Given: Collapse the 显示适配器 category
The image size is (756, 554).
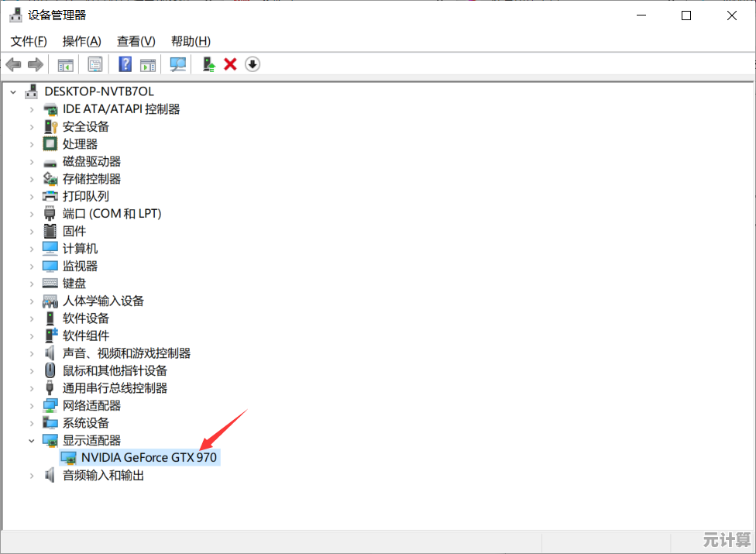Looking at the screenshot, I should tap(32, 440).
